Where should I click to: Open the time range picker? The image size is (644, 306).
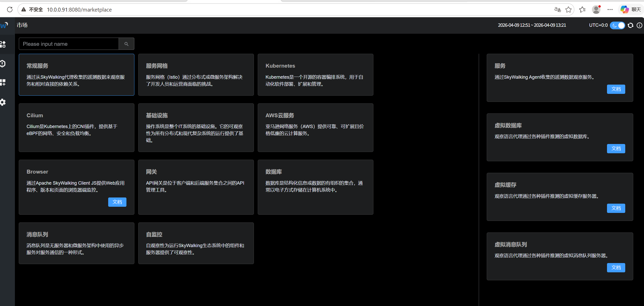[532, 25]
